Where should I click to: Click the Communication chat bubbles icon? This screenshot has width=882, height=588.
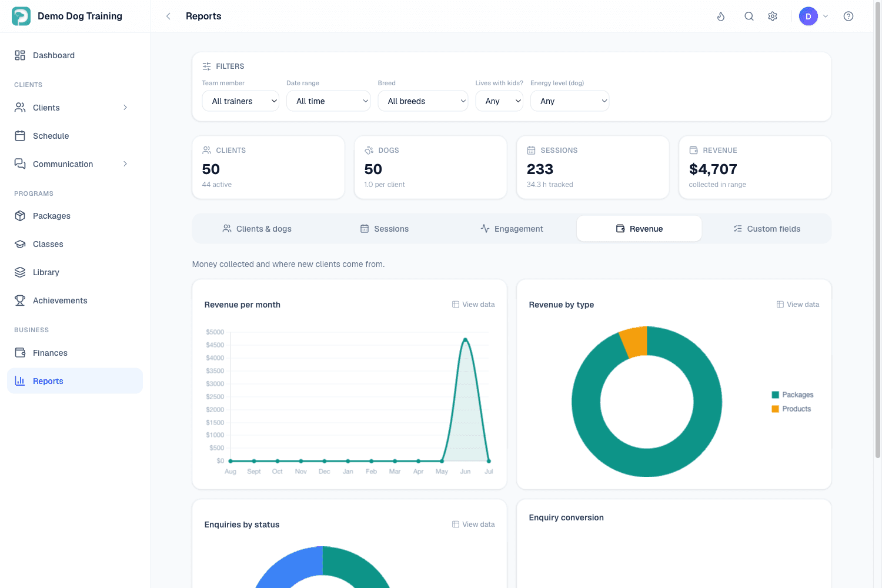pyautogui.click(x=20, y=164)
